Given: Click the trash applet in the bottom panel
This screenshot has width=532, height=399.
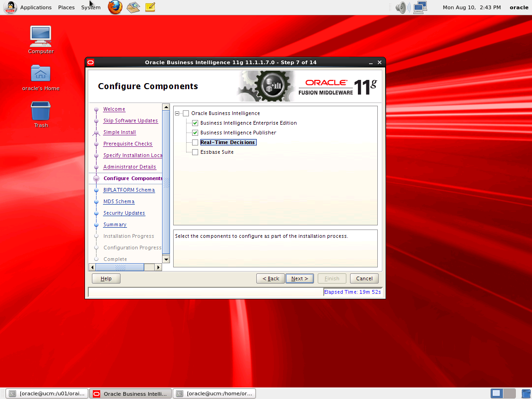Looking at the screenshot, I should tap(526, 393).
